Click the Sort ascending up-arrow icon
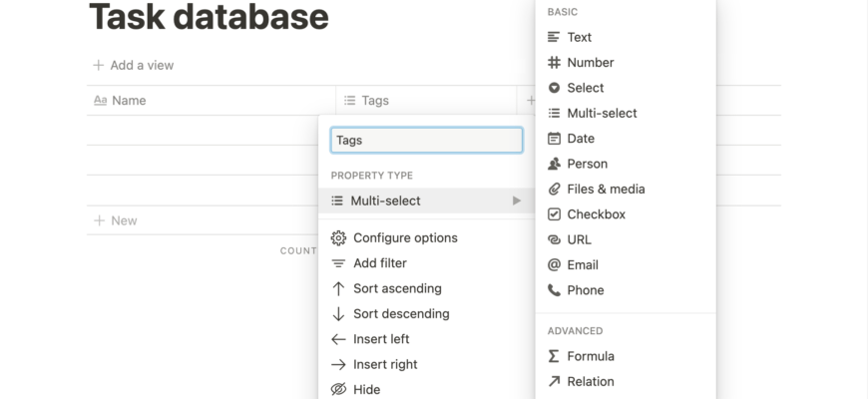Image resolution: width=868 pixels, height=399 pixels. (338, 289)
